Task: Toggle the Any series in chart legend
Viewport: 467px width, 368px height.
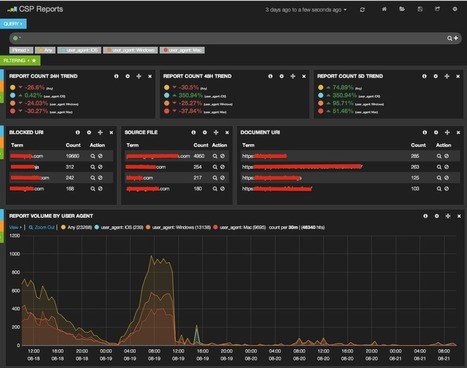Action: coord(76,227)
